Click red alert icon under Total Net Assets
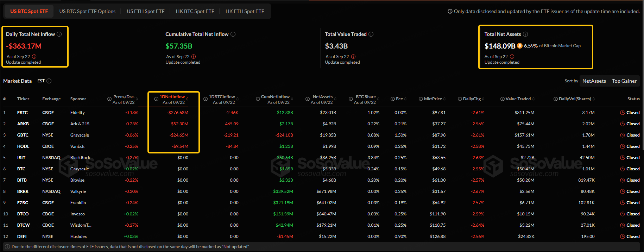Screen dimensions: 644x252 point(512,57)
